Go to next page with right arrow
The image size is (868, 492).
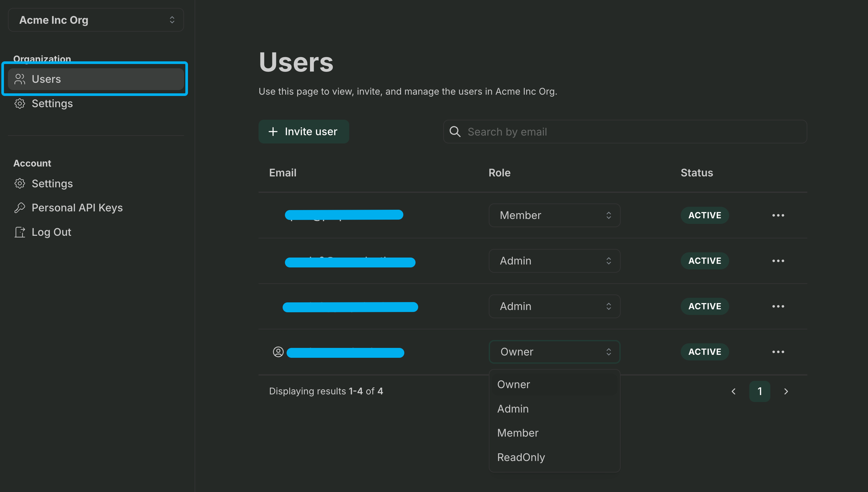tap(786, 391)
